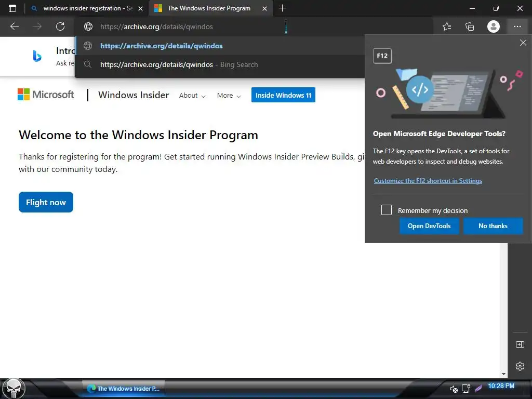This screenshot has width=532, height=399.
Task: Click the Windows Insider site title
Action: point(134,95)
